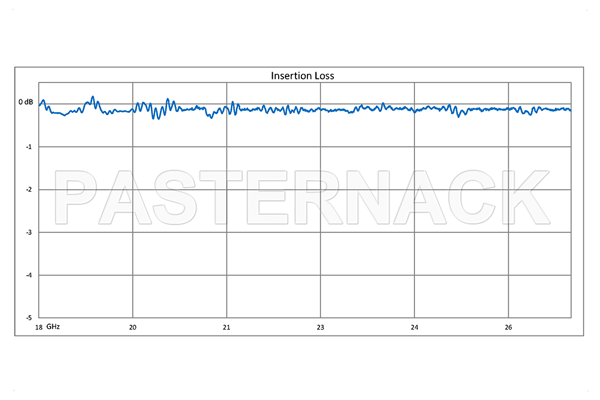Click the -5 y-axis tick label
Screen dimensions: 600x400
point(30,318)
